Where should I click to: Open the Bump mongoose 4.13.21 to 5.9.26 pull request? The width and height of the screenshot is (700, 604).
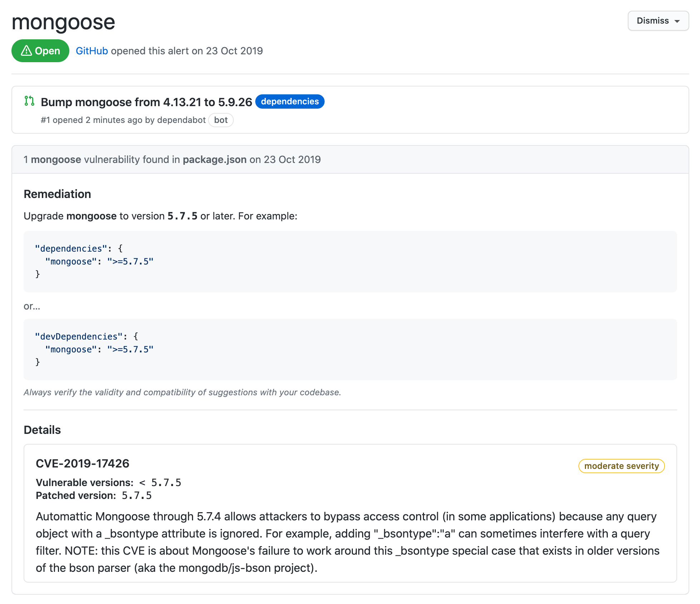pos(146,102)
